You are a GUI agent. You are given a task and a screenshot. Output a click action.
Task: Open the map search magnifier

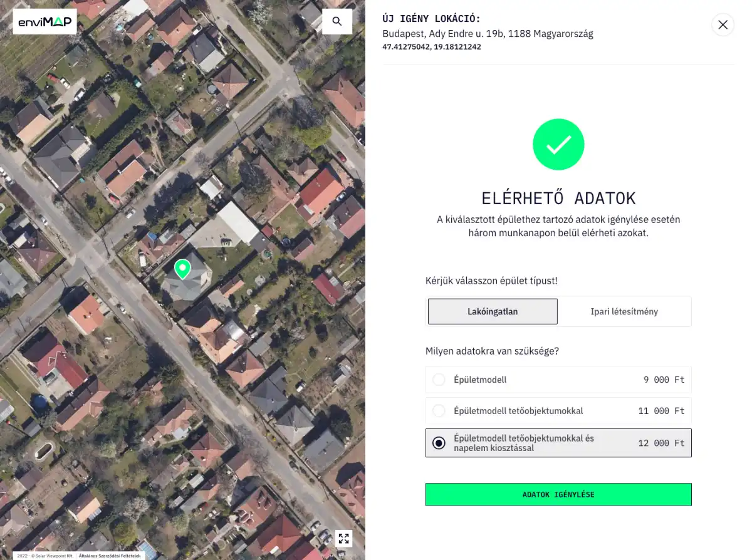337,22
